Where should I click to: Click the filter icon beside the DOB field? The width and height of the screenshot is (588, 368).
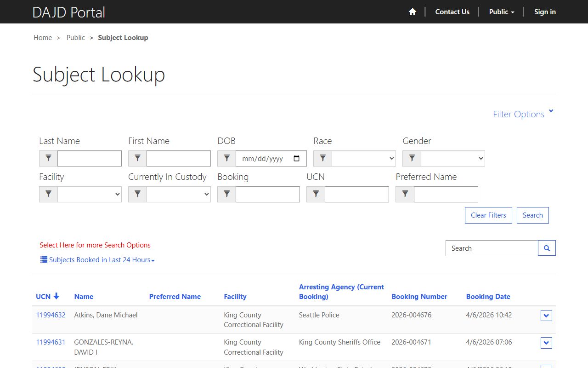(x=226, y=159)
